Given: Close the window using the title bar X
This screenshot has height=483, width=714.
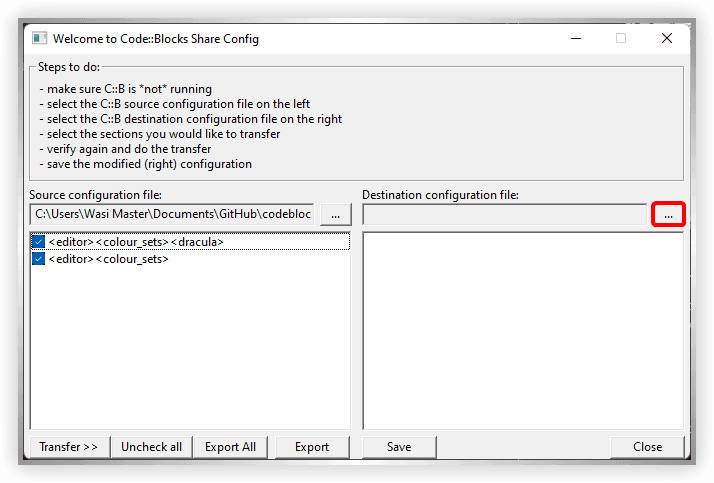Looking at the screenshot, I should click(667, 39).
